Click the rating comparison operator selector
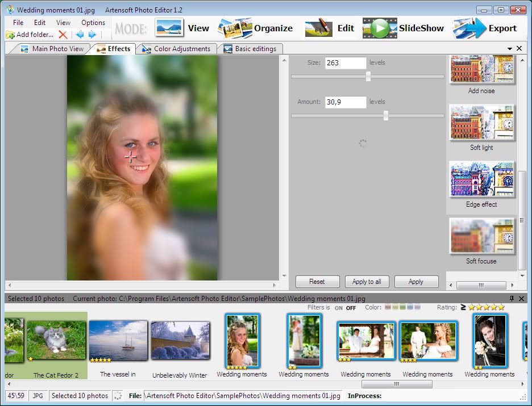 pos(463,307)
